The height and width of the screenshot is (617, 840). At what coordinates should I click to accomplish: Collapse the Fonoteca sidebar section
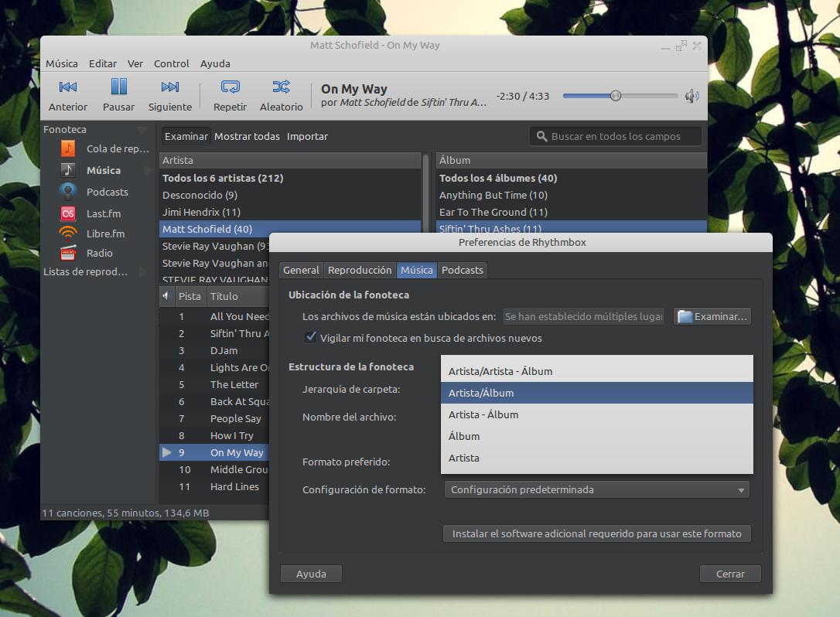142,130
